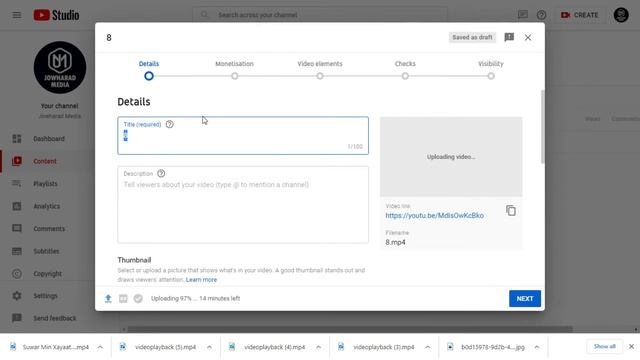
Task: Click the NEXT button
Action: [524, 298]
